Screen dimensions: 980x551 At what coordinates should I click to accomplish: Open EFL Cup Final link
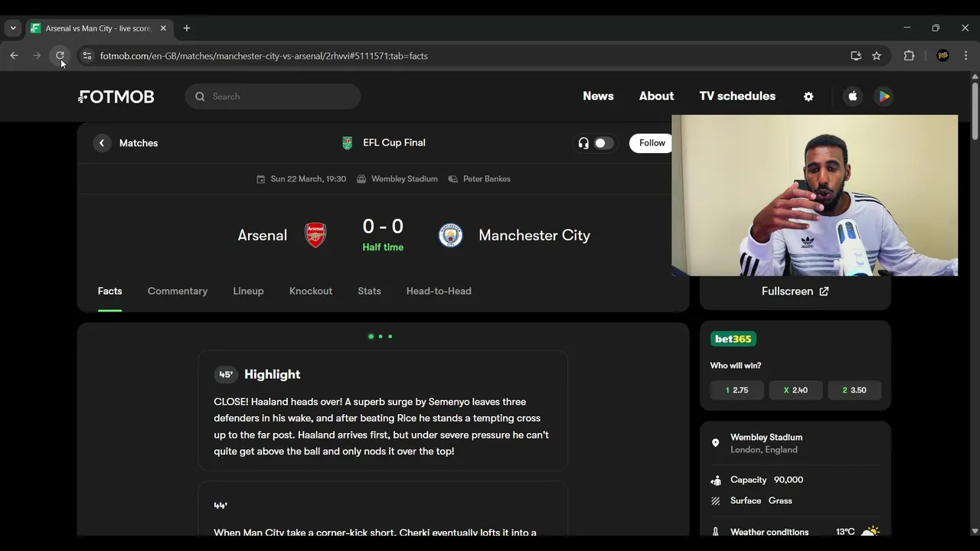(x=394, y=143)
